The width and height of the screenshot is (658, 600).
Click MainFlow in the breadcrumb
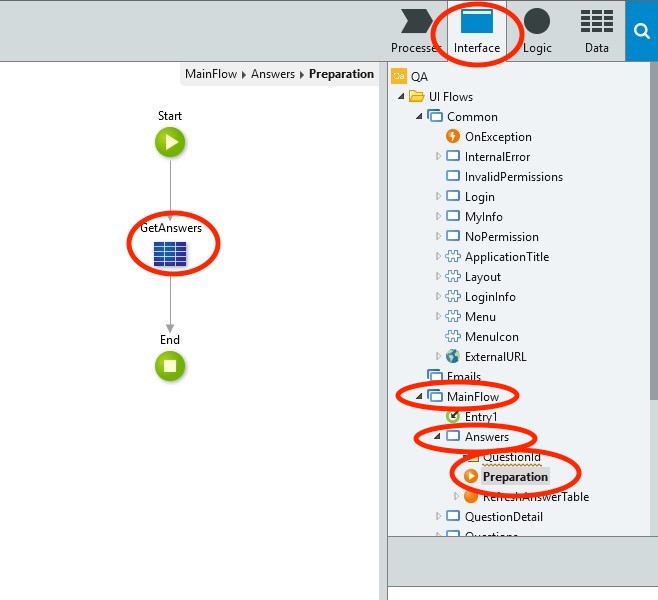pyautogui.click(x=211, y=74)
